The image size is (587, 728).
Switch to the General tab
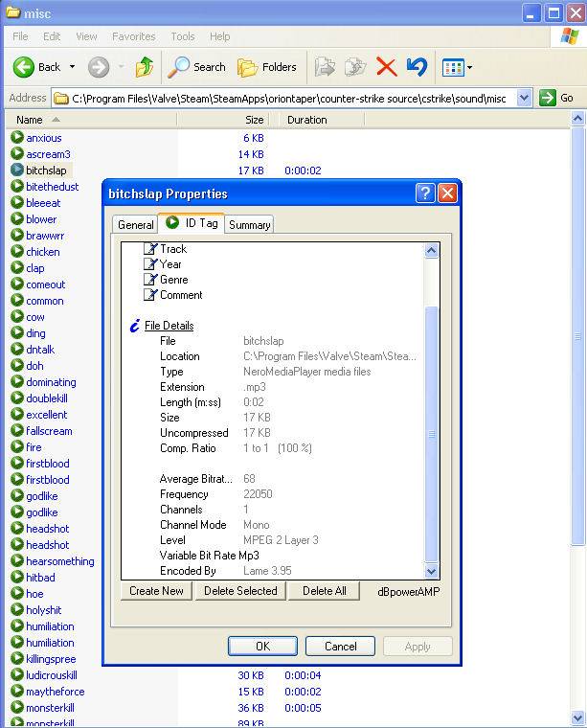pyautogui.click(x=135, y=224)
